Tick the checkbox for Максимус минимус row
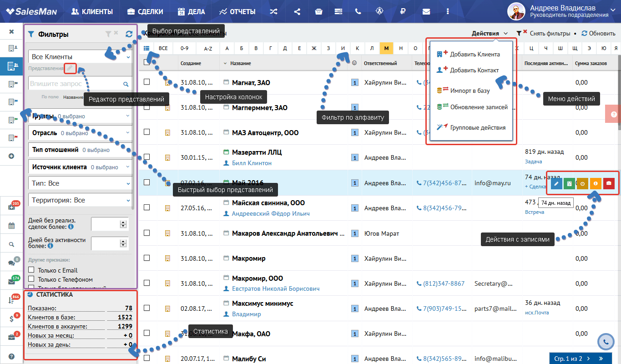621x364 pixels. (146, 308)
